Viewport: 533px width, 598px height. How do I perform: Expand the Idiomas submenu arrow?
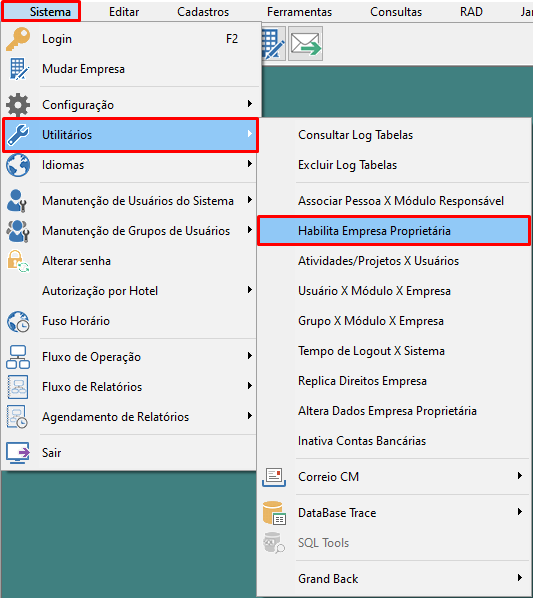click(250, 164)
